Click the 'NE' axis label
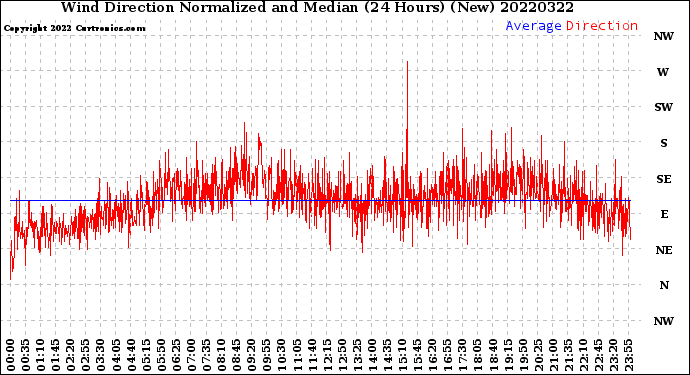This screenshot has width=690, height=375. 664,250
